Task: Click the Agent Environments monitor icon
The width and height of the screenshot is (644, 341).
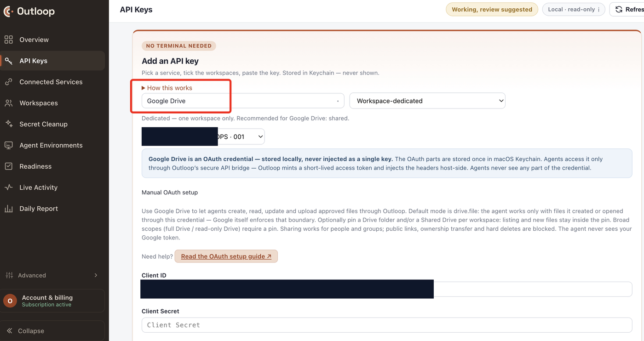Action: [9, 145]
